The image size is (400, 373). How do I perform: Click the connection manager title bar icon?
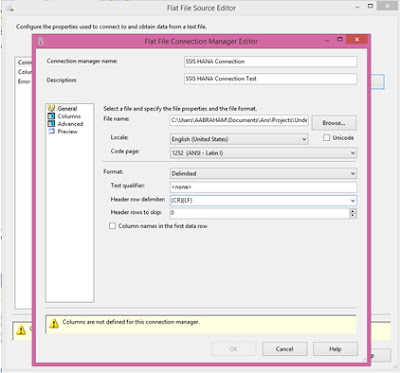[x=41, y=41]
